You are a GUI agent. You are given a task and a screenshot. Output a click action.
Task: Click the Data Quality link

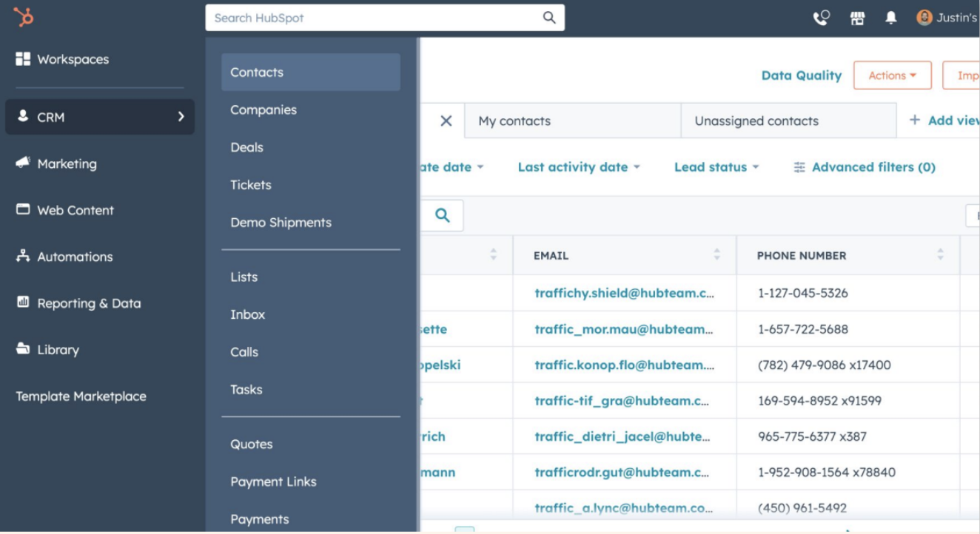802,75
